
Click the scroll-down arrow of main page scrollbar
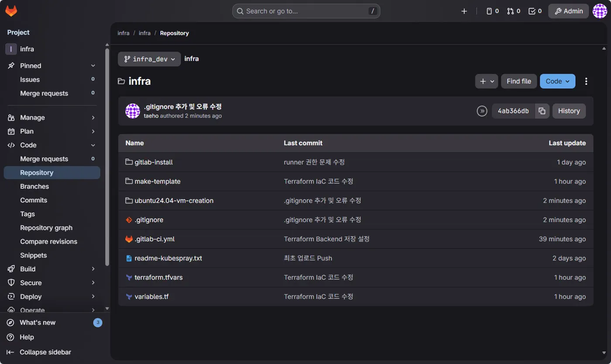point(604,352)
